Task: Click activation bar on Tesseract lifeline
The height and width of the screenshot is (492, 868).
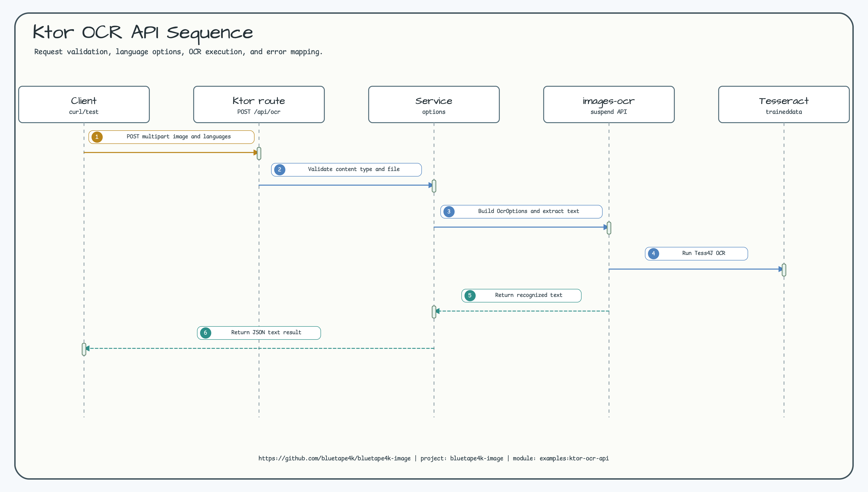Action: (x=784, y=270)
